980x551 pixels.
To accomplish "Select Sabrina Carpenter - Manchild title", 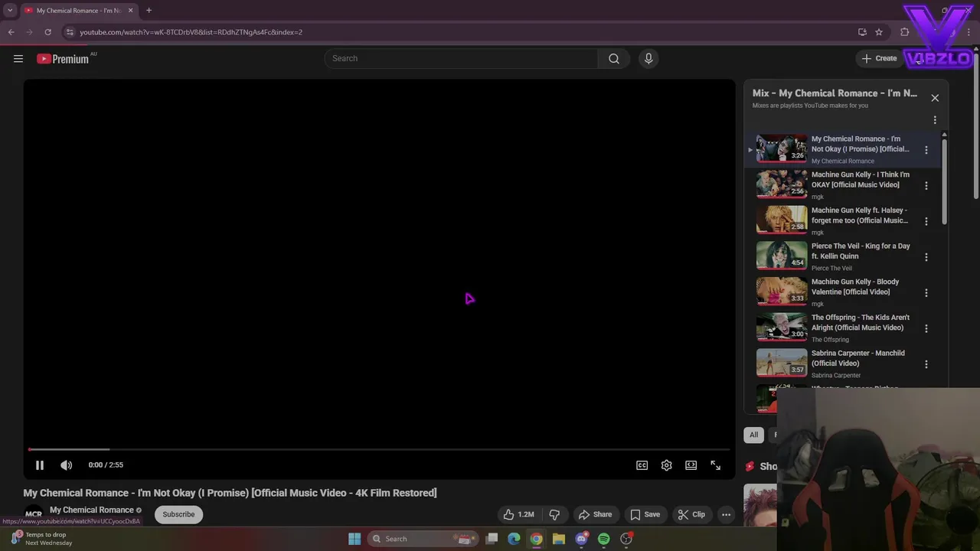I will (858, 358).
